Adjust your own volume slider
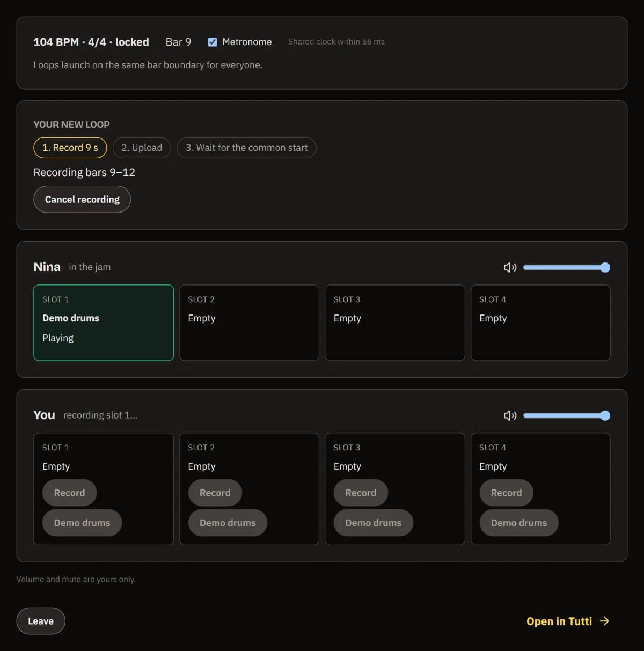The height and width of the screenshot is (651, 644). tap(567, 415)
